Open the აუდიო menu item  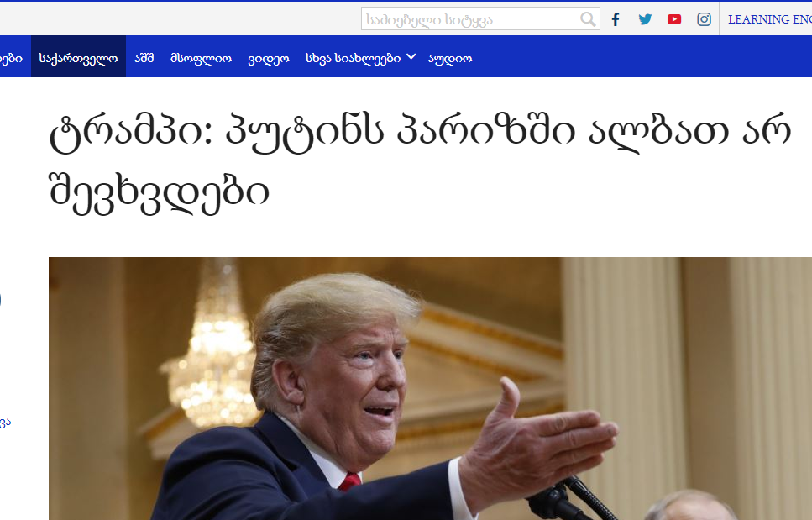tap(450, 59)
